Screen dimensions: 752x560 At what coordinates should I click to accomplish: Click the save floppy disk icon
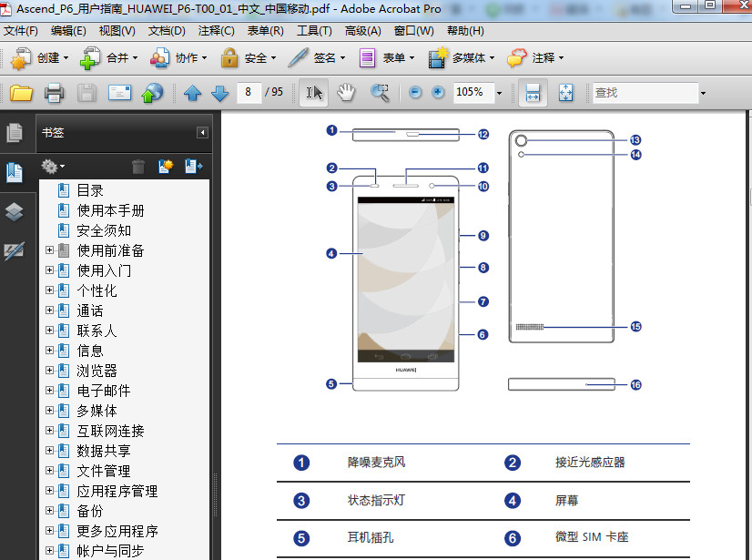(x=86, y=92)
